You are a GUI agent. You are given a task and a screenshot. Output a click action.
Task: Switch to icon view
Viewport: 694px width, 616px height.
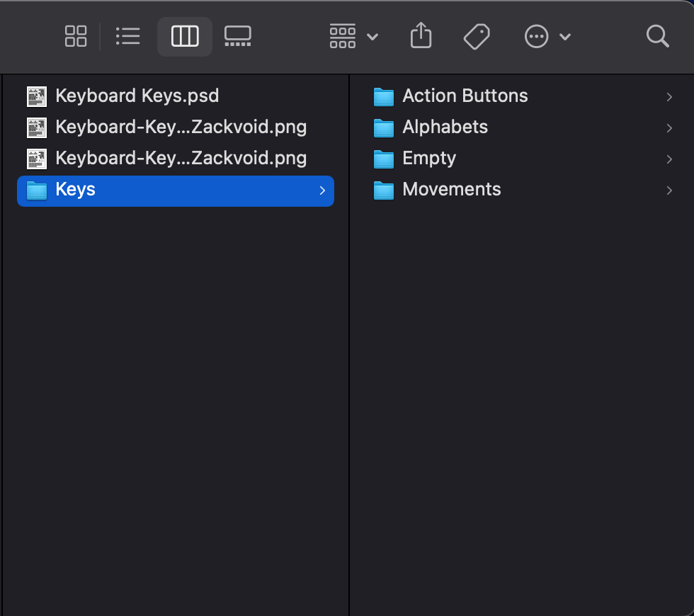(x=76, y=36)
